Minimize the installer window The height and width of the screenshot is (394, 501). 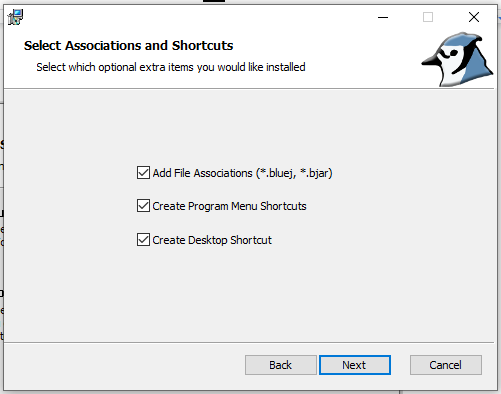pos(383,17)
